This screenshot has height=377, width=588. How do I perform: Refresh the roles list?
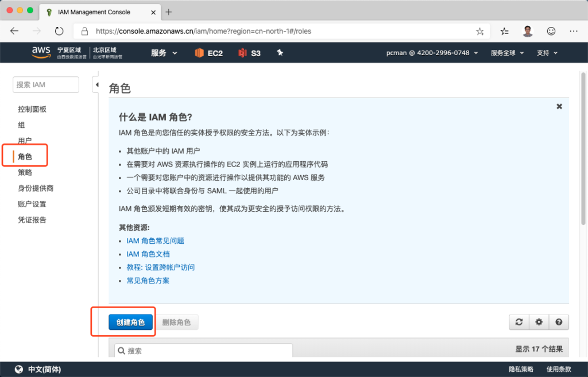coord(519,322)
